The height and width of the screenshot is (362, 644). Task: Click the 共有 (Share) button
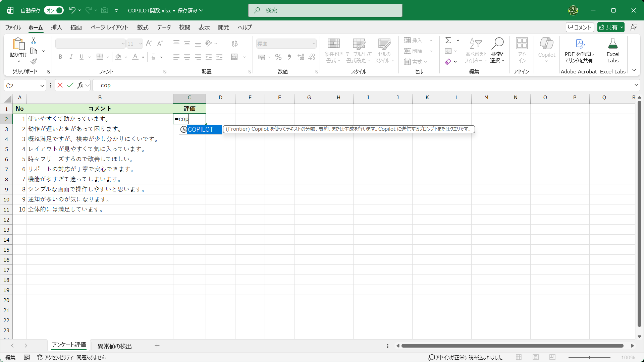point(610,27)
